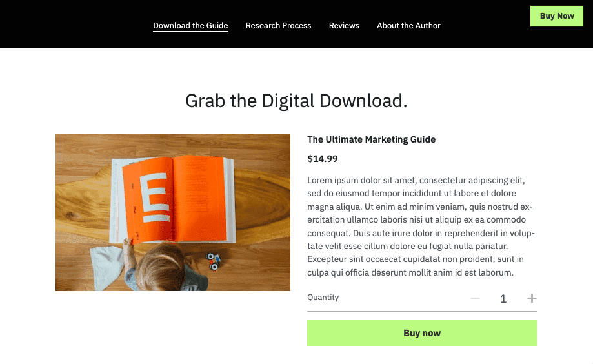Viewport: 593px width, 364px height.
Task: Click the wide green Buy now button
Action: 421,333
